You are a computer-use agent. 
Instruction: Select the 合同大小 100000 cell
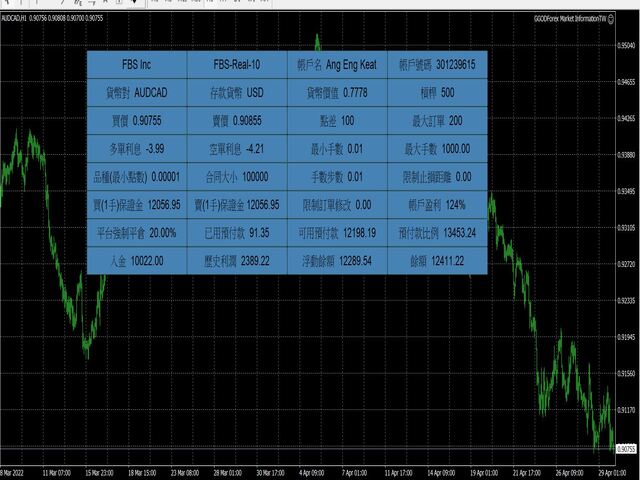pos(237,177)
